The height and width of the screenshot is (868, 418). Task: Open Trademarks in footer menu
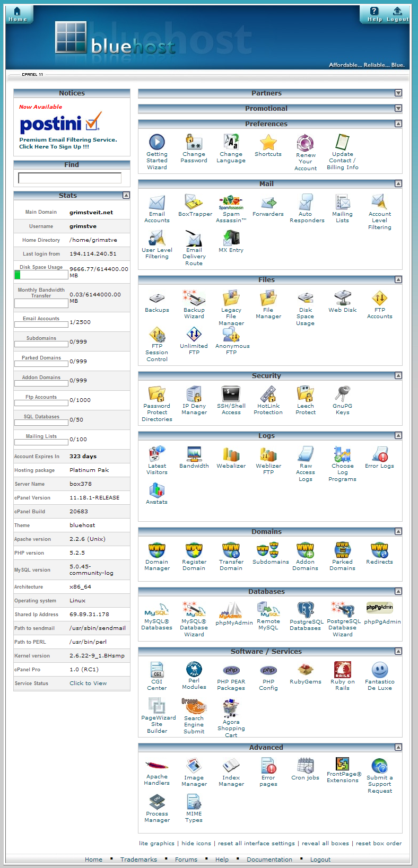138,860
